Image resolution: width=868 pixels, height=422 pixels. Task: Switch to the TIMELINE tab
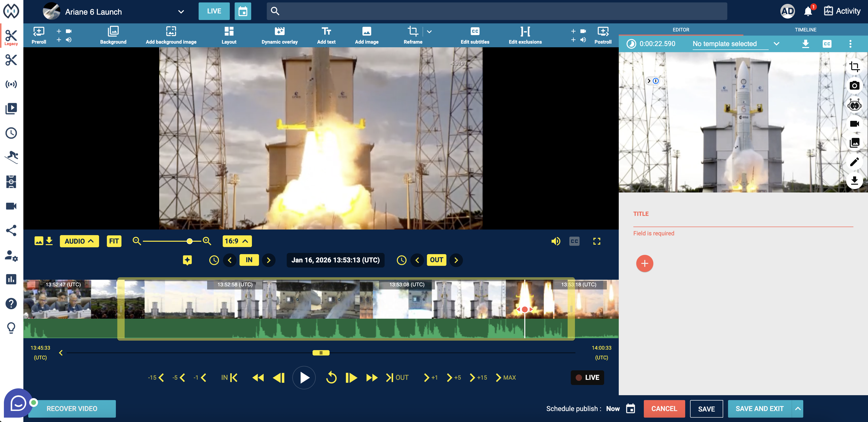click(x=805, y=30)
